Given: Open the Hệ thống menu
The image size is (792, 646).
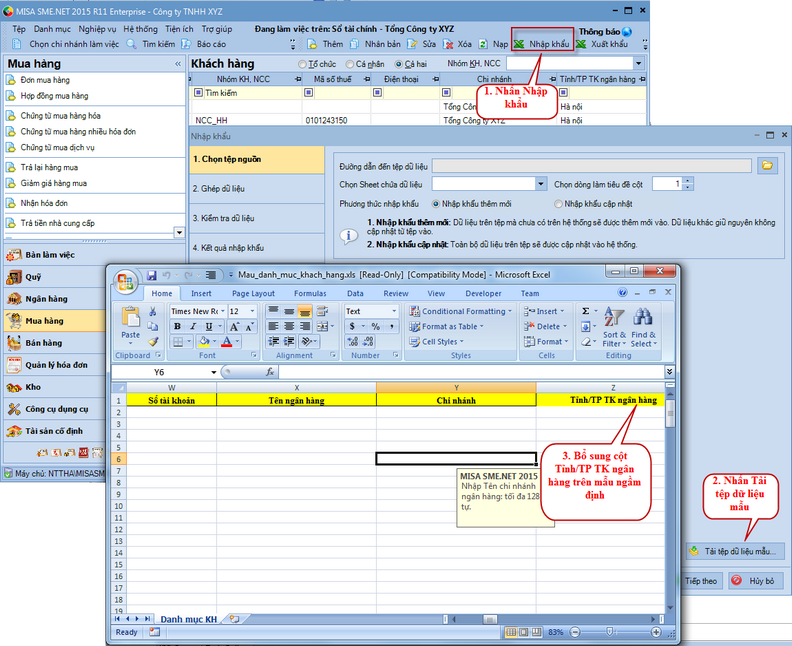Looking at the screenshot, I should [x=140, y=29].
